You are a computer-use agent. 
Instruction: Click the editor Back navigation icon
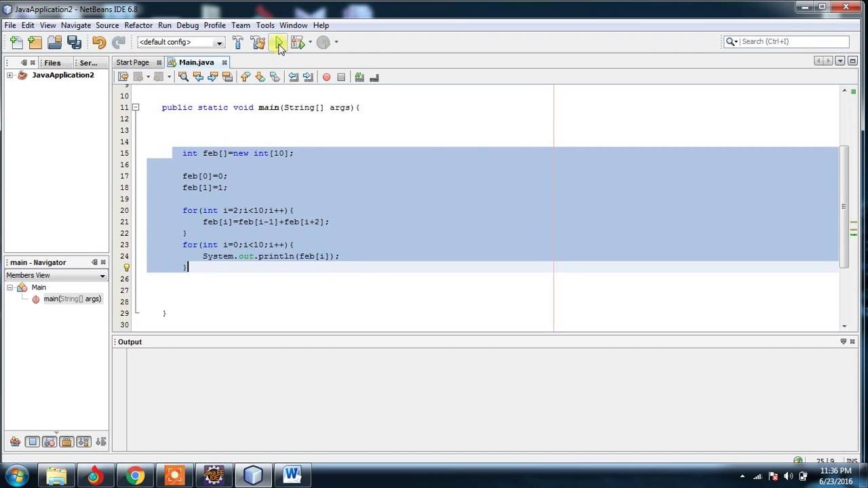pyautogui.click(x=138, y=77)
